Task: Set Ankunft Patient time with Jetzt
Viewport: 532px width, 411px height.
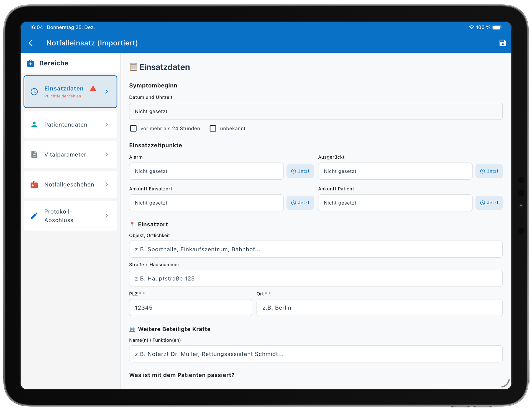Action: 489,203
